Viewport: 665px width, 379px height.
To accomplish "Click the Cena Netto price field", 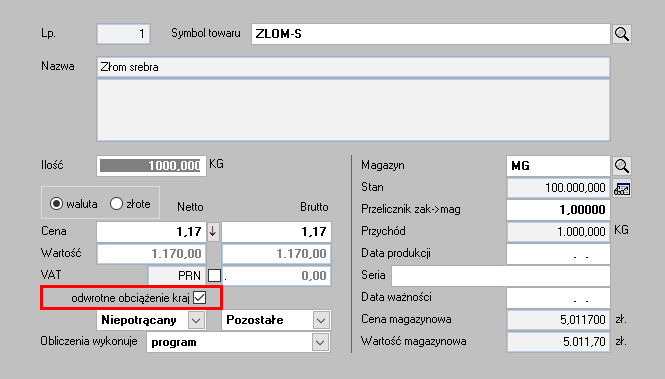I will point(151,231).
